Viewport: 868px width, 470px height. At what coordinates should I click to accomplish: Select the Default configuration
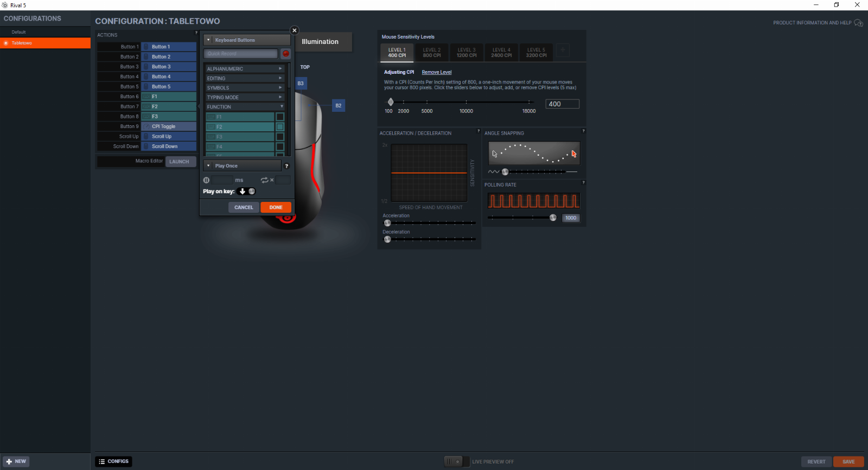45,32
